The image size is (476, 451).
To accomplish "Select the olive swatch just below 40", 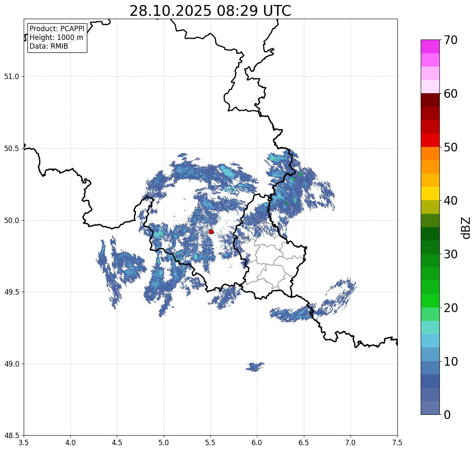I will (430, 207).
